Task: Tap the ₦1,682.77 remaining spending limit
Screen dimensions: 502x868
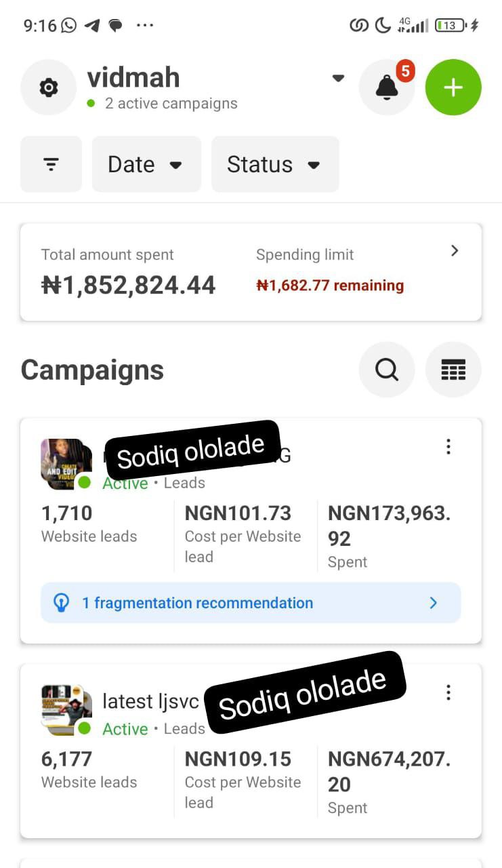Action: point(330,285)
